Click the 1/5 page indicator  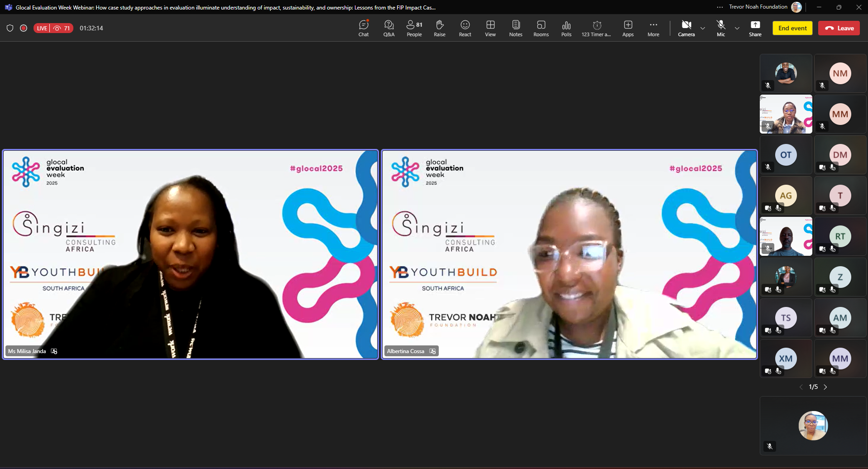click(x=813, y=387)
